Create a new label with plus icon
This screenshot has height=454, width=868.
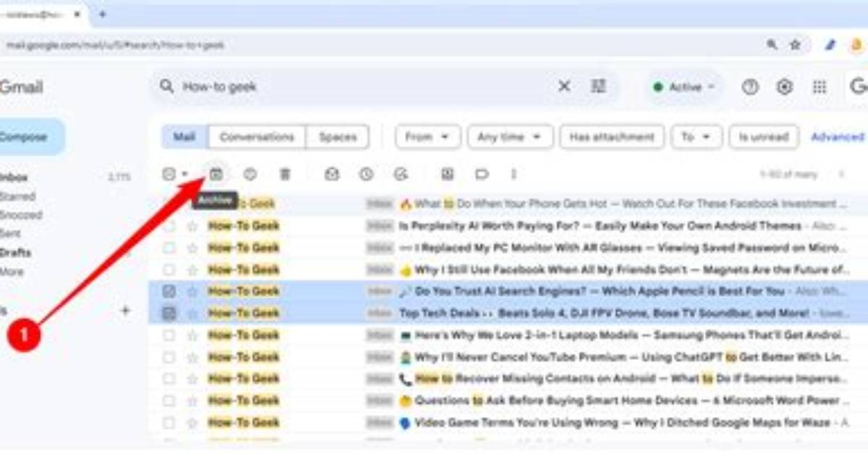coord(125,310)
